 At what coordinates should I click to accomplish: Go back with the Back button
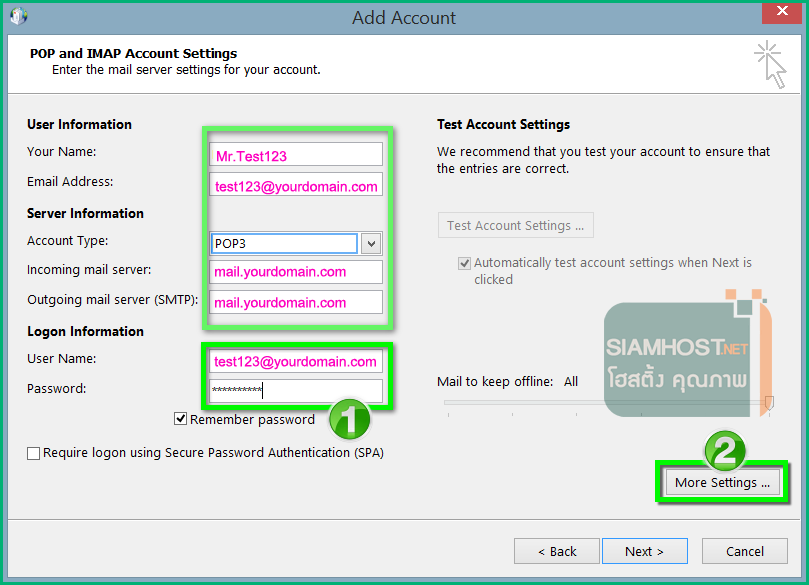tap(557, 551)
